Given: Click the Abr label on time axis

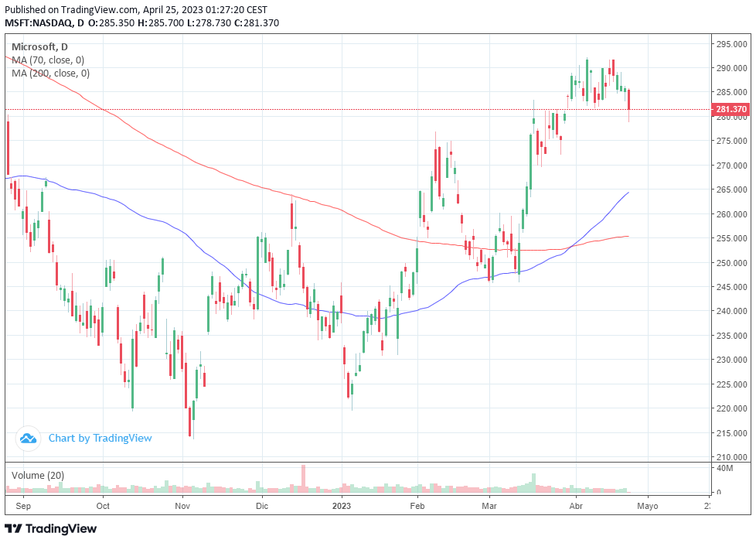Looking at the screenshot, I should coord(576,507).
